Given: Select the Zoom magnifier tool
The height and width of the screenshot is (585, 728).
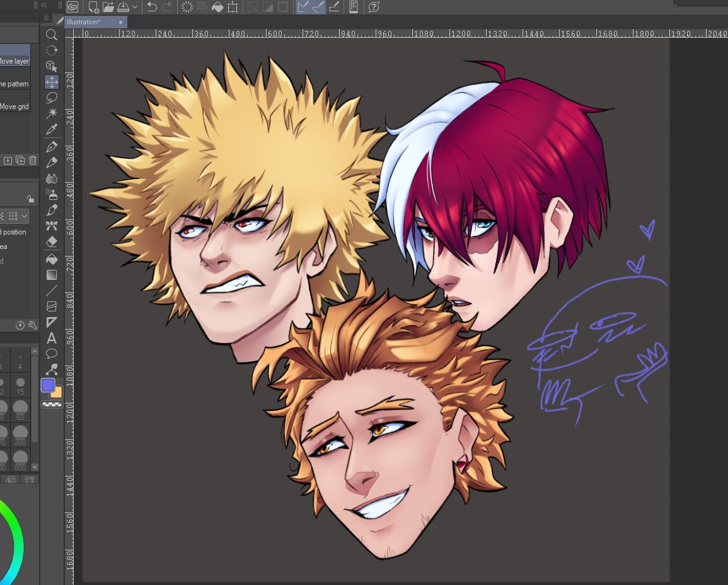Looking at the screenshot, I should tap(52, 35).
